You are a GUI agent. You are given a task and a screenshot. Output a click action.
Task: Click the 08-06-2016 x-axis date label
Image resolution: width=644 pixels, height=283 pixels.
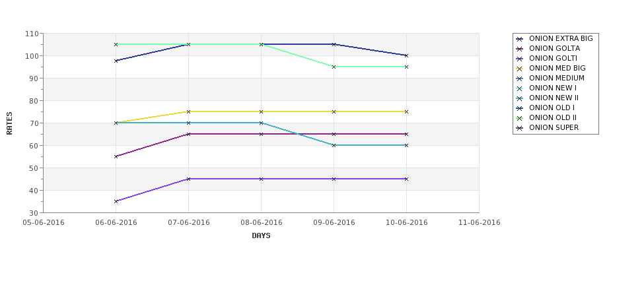[x=261, y=223]
